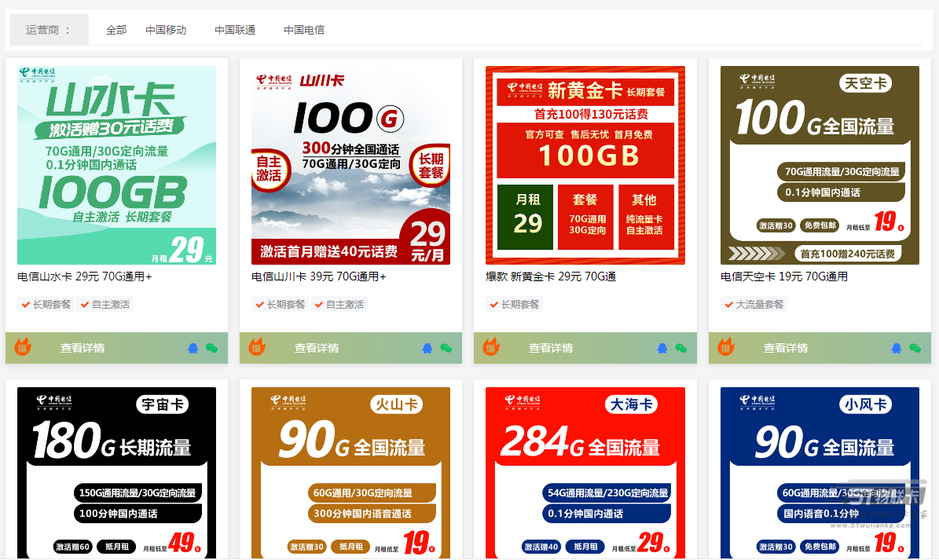Image resolution: width=939 pixels, height=560 pixels.
Task: Open the title link 电信山水卡 29元 70G通用+
Action: pyautogui.click(x=84, y=276)
